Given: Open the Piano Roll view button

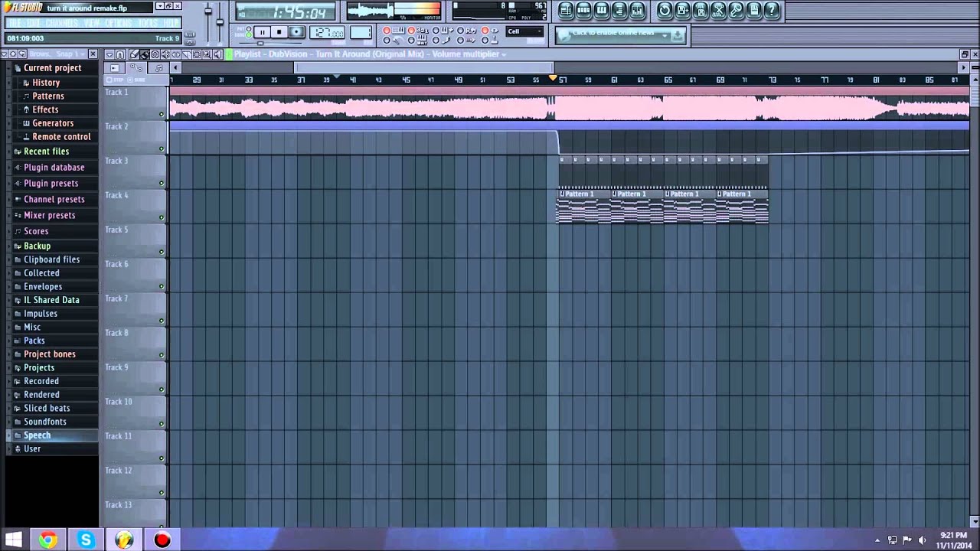Looking at the screenshot, I should (x=602, y=10).
